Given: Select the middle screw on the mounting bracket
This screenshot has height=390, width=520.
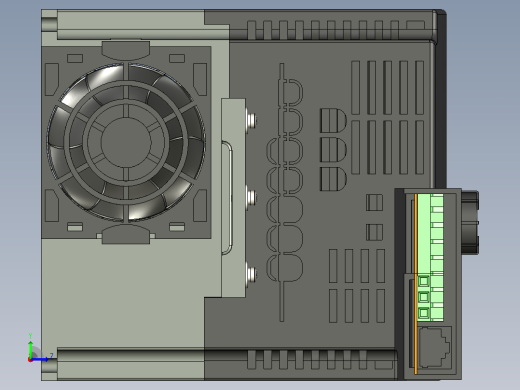Looking at the screenshot, I should [251, 197].
